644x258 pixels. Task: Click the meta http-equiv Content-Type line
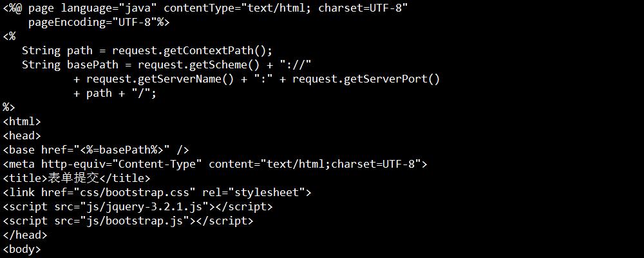pos(214,164)
